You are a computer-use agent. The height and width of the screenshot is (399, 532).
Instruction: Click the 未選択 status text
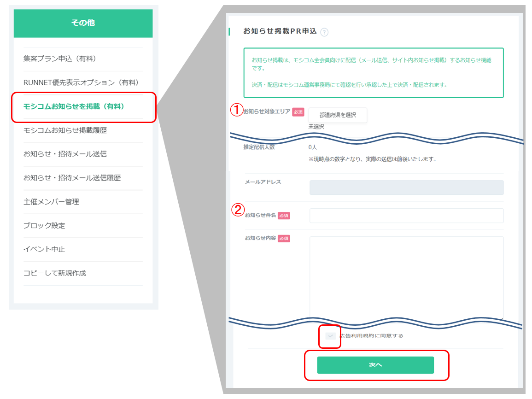coord(316,127)
